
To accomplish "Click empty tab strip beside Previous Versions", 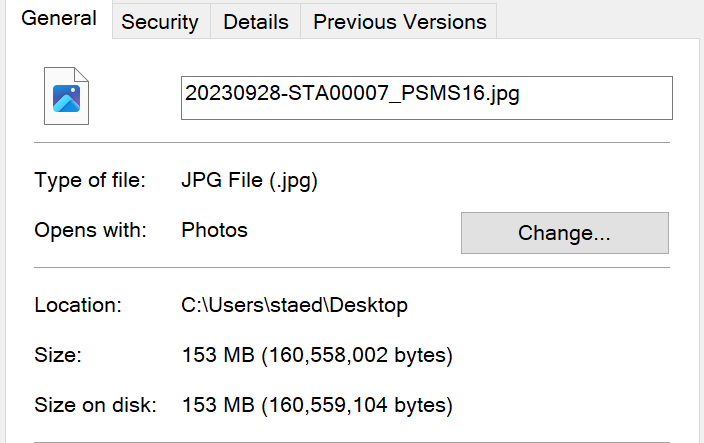I will (x=599, y=20).
